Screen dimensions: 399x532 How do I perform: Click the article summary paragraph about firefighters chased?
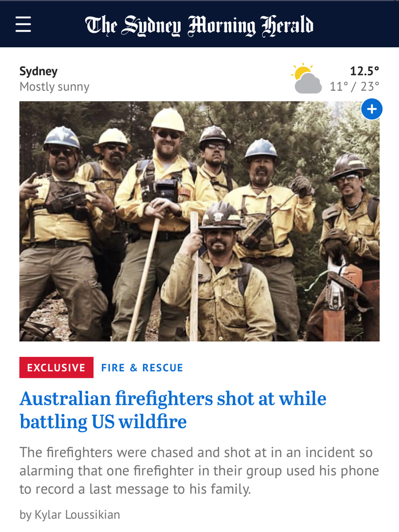(199, 471)
